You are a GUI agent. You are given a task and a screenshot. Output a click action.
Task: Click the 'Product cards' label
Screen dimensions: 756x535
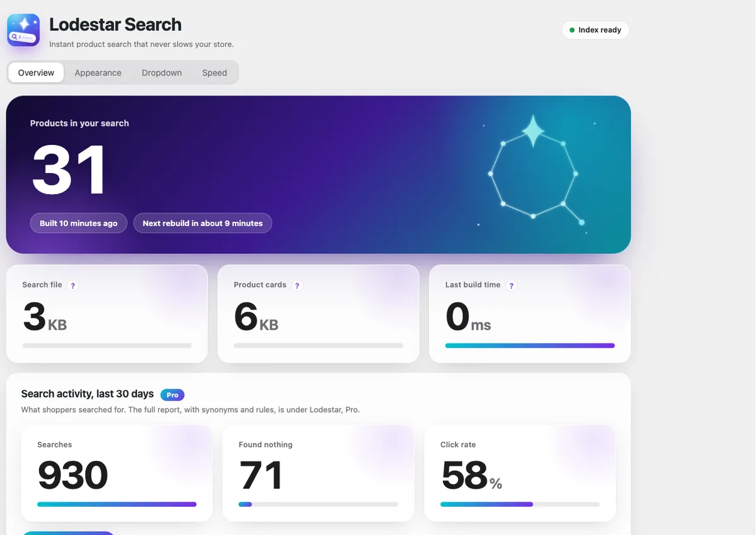[x=260, y=285]
